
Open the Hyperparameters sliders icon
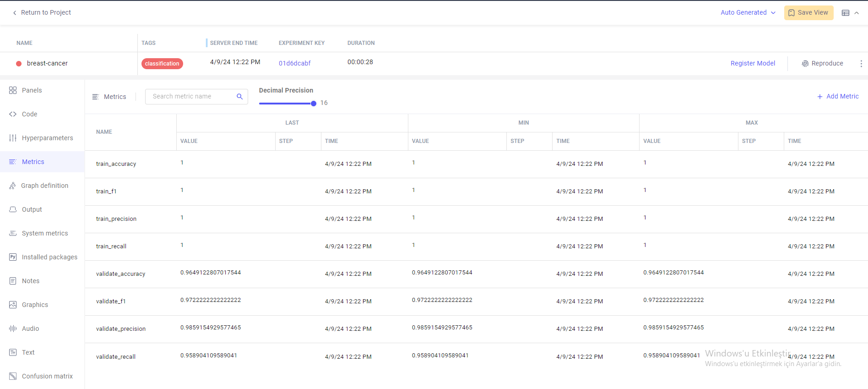(x=13, y=138)
